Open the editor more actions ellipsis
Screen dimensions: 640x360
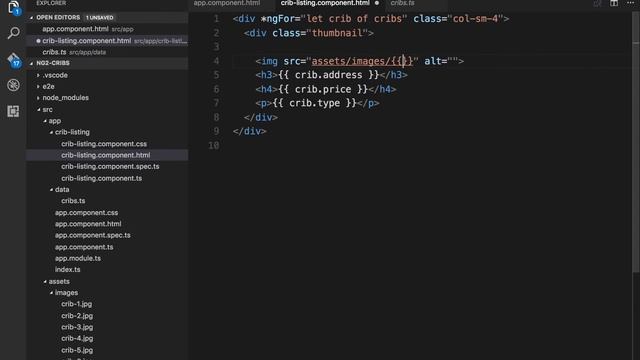631,3
